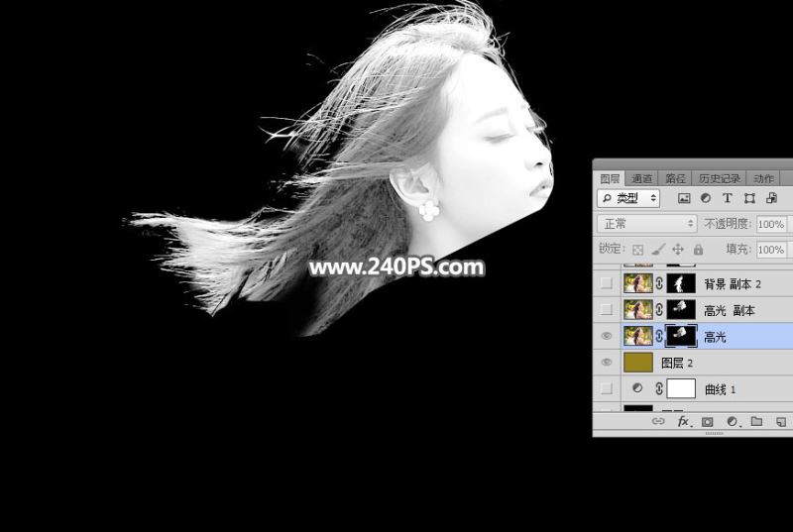Viewport: 793px width, 532px height.
Task: Create new group with folder icon
Action: tap(756, 422)
